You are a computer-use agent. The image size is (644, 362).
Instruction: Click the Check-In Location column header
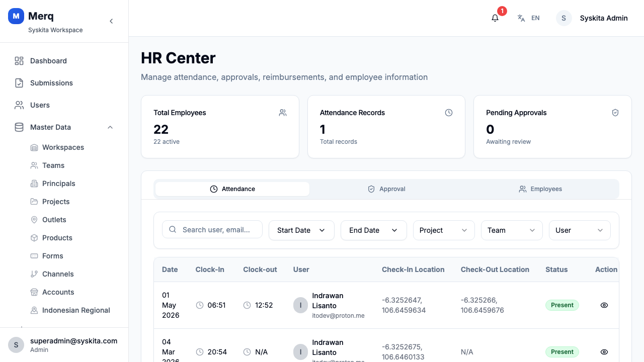tap(413, 269)
